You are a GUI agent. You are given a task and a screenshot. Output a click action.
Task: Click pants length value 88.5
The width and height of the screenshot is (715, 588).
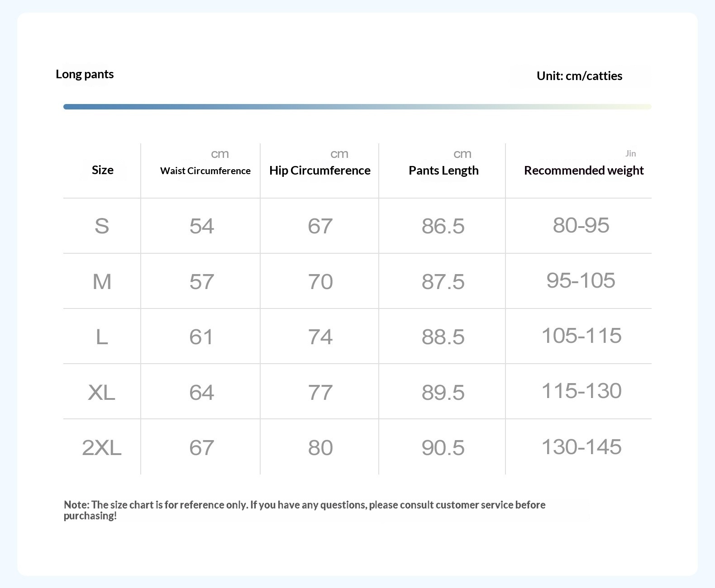pos(443,337)
